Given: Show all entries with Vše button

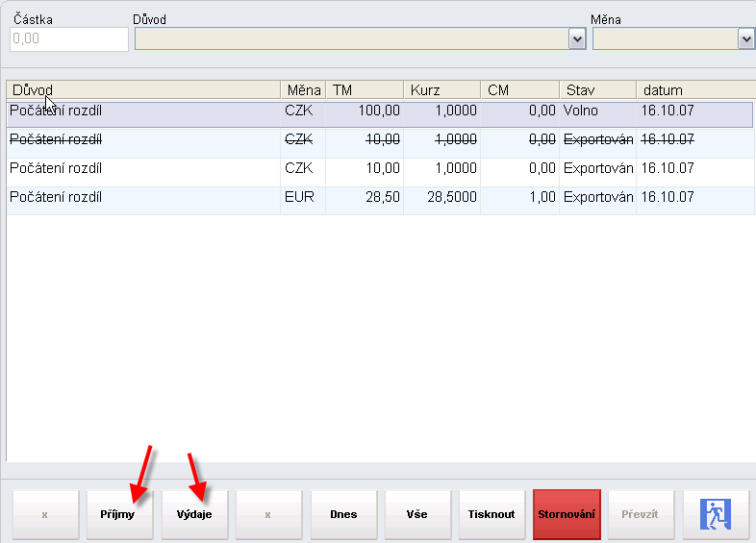Looking at the screenshot, I should click(417, 514).
